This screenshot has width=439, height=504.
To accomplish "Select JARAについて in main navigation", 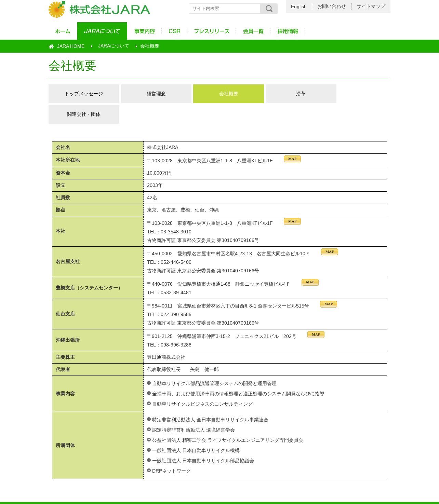I will tap(102, 31).
